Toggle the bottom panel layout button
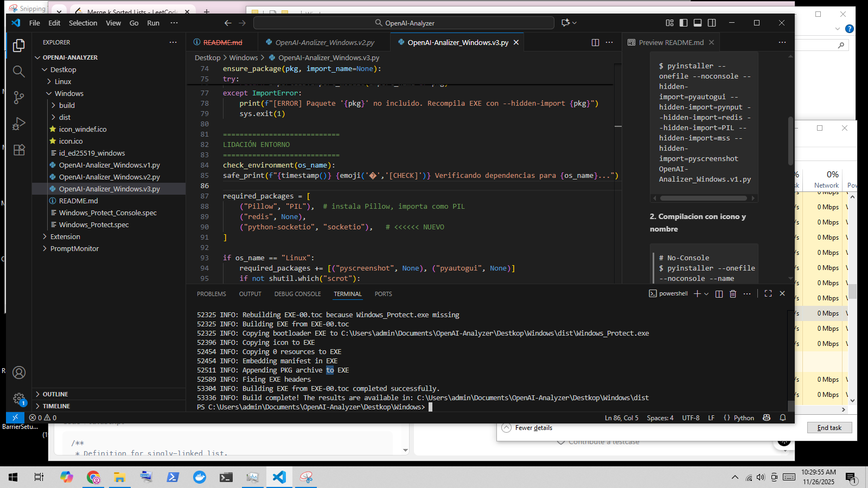 coord(698,23)
